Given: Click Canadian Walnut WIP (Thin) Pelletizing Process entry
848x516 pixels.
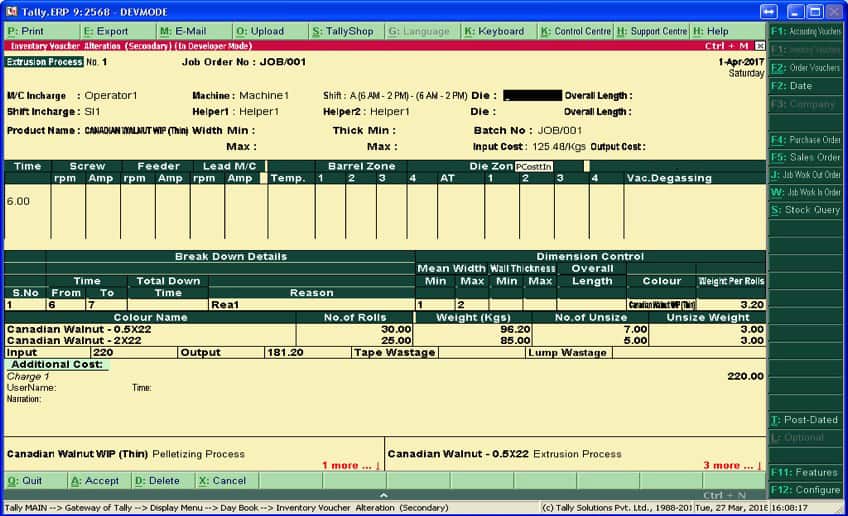Looking at the screenshot, I should point(125,454).
